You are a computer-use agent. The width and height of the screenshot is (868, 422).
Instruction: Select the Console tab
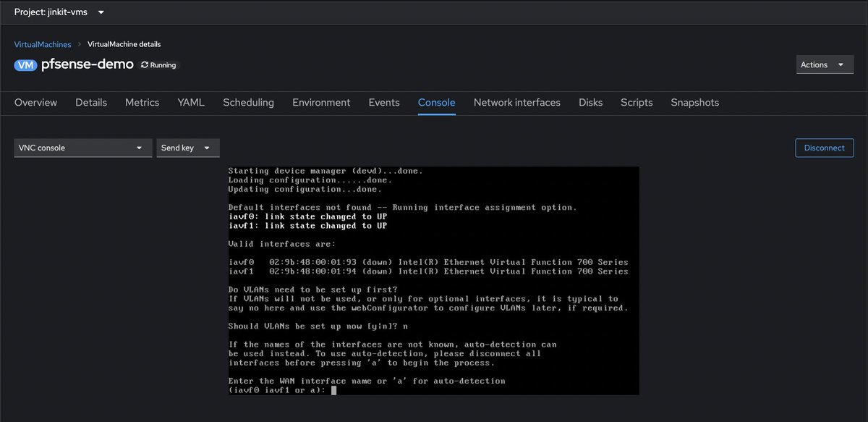click(437, 103)
